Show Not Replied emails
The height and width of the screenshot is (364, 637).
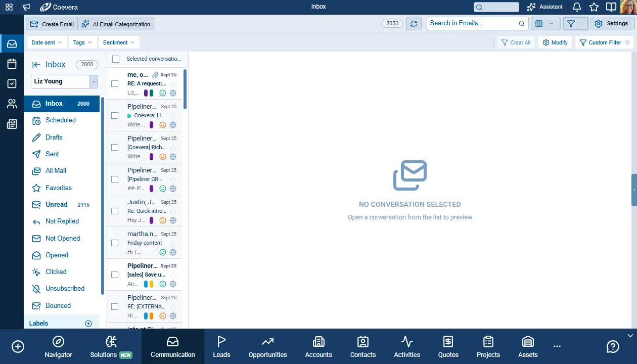pyautogui.click(x=62, y=221)
